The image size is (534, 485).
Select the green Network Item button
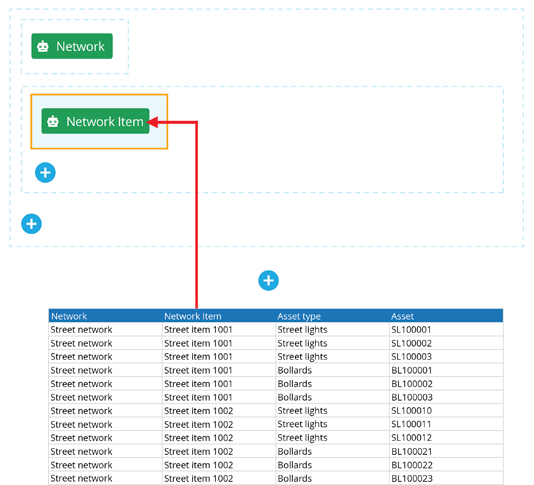[x=95, y=121]
